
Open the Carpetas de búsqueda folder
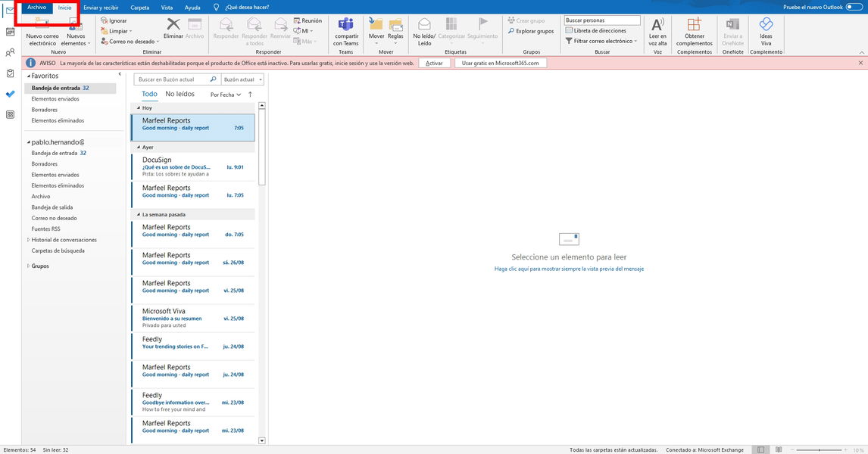[x=58, y=250]
